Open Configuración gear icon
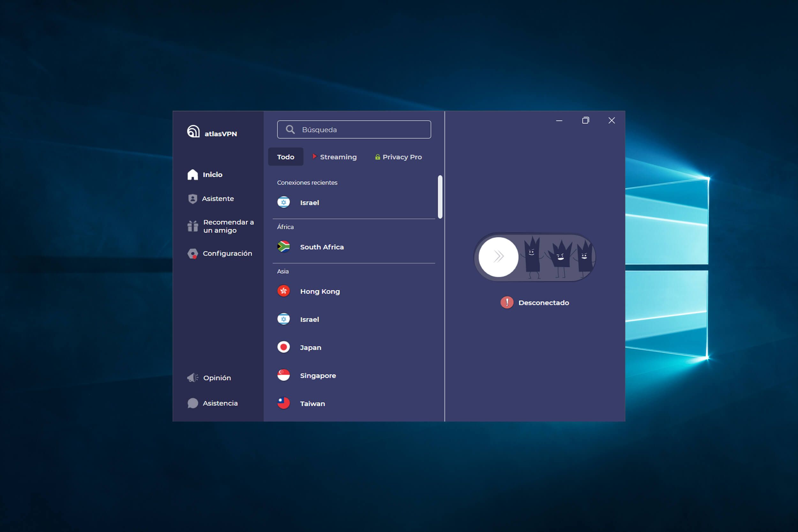The height and width of the screenshot is (532, 798). tap(193, 253)
